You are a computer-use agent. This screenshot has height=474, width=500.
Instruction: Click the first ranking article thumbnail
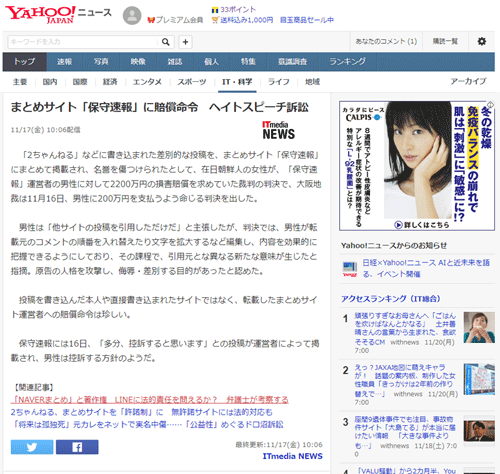pyautogui.click(x=479, y=327)
